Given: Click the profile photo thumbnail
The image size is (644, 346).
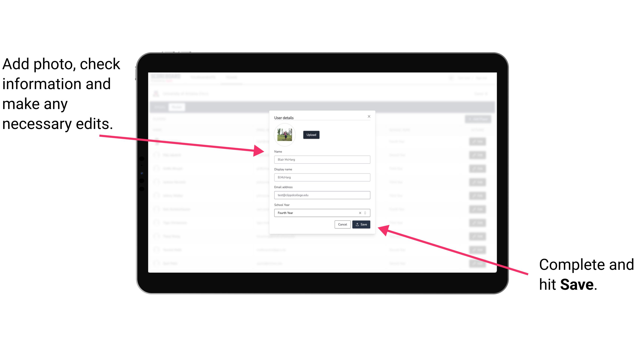Looking at the screenshot, I should [x=285, y=135].
